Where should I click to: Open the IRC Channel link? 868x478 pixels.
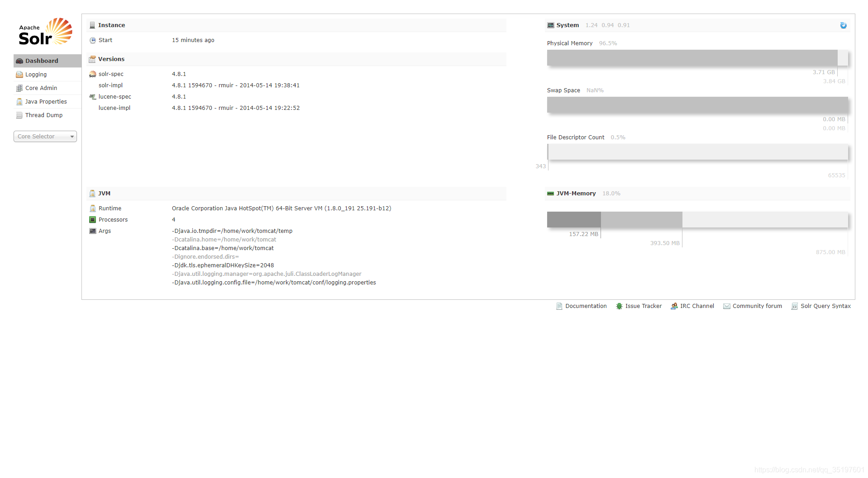697,306
